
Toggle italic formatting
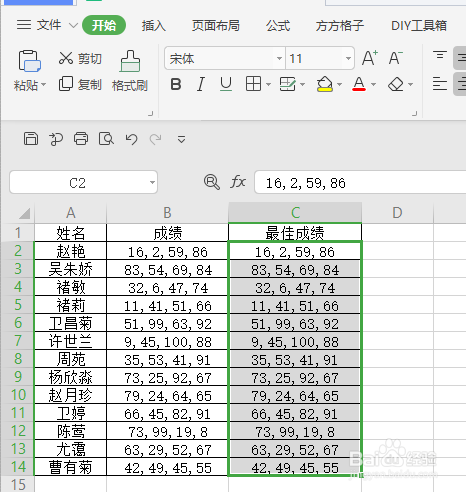(x=201, y=84)
